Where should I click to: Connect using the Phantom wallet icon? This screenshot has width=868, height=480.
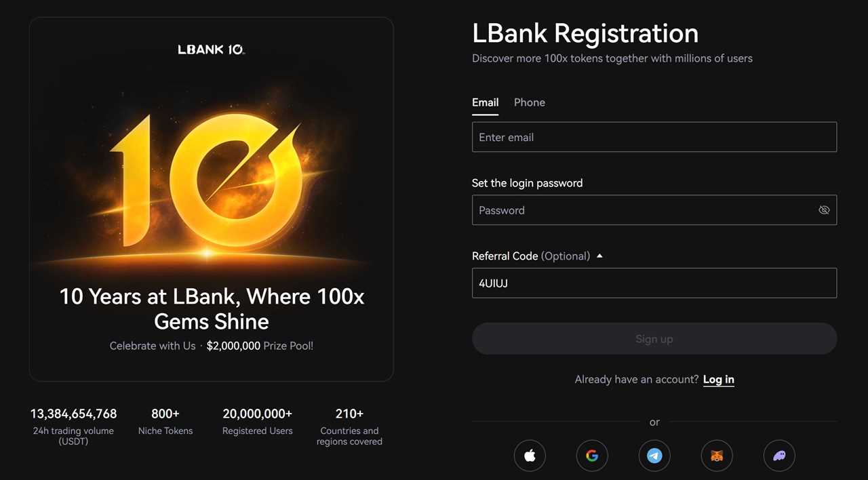[x=779, y=456]
